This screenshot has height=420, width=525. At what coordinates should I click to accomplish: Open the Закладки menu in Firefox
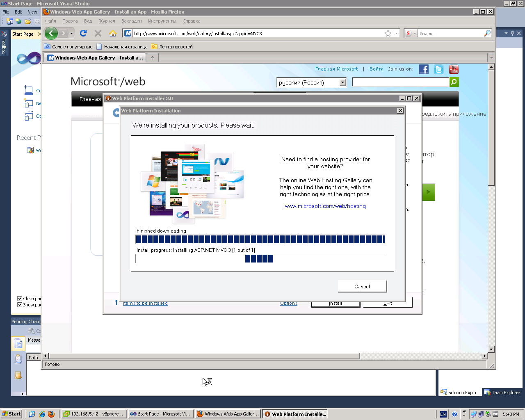click(131, 21)
